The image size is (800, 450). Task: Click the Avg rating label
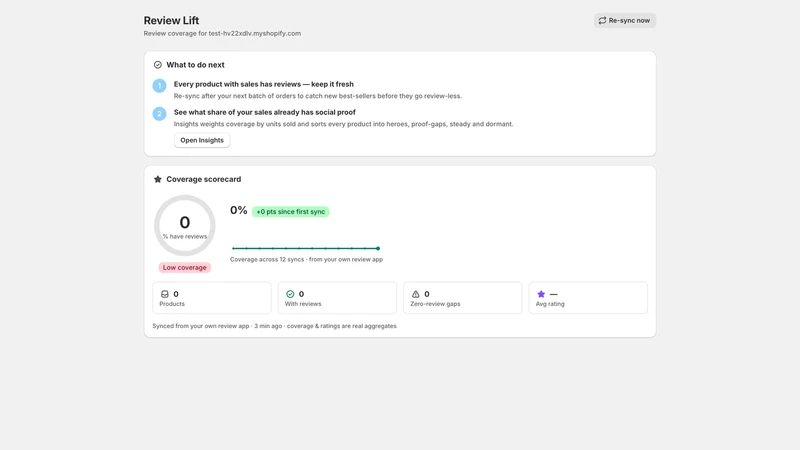click(550, 304)
